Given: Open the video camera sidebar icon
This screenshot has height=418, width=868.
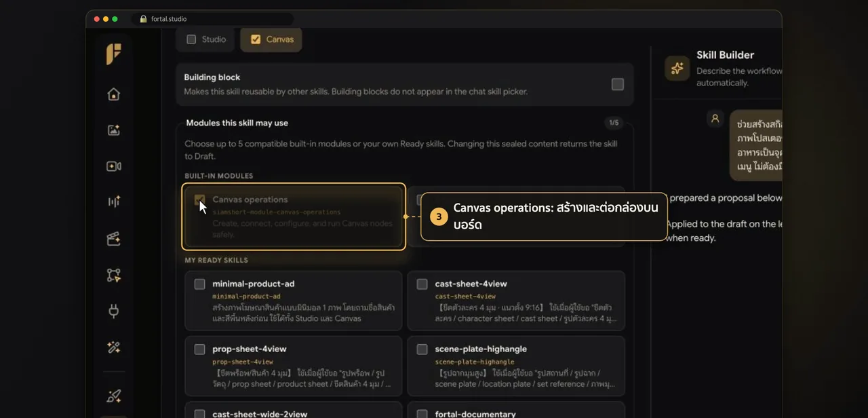Looking at the screenshot, I should (114, 166).
